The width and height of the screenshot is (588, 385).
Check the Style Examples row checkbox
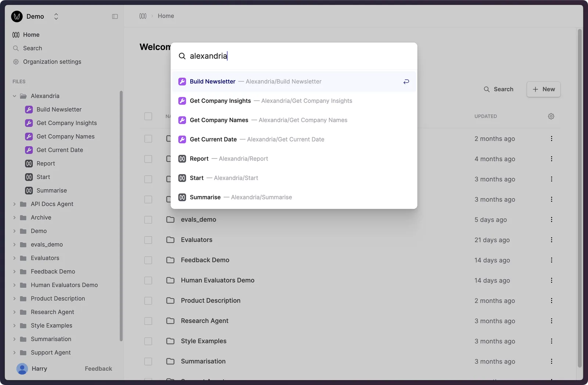point(148,341)
